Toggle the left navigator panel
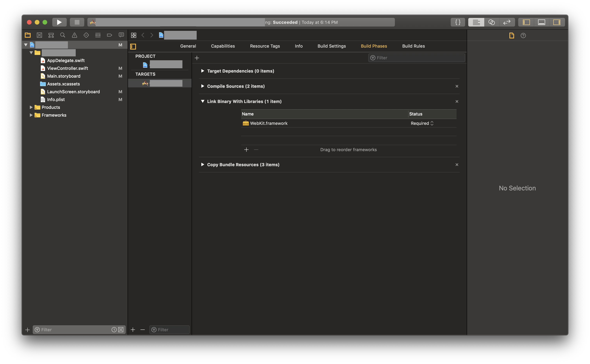590x364 pixels. pyautogui.click(x=526, y=22)
